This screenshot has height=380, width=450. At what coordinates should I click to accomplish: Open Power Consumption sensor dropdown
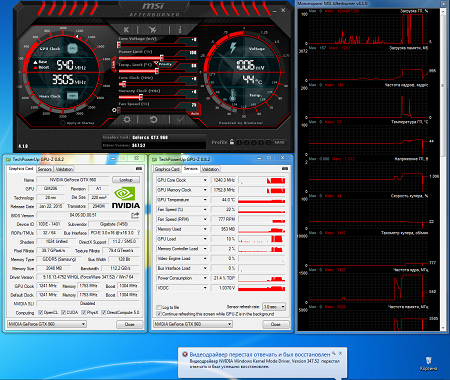205,278
